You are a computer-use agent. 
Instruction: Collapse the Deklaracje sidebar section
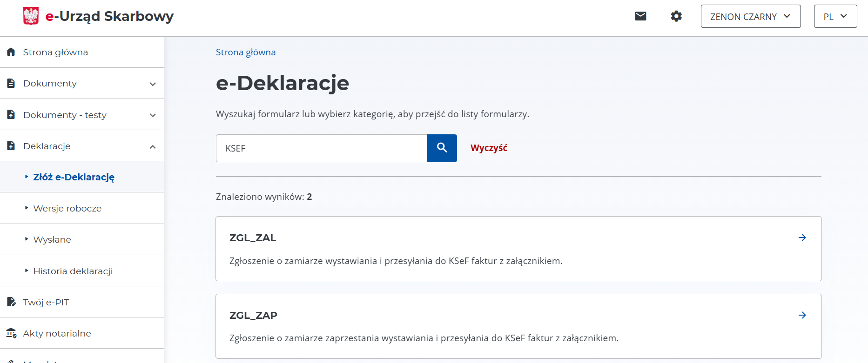pos(152,146)
